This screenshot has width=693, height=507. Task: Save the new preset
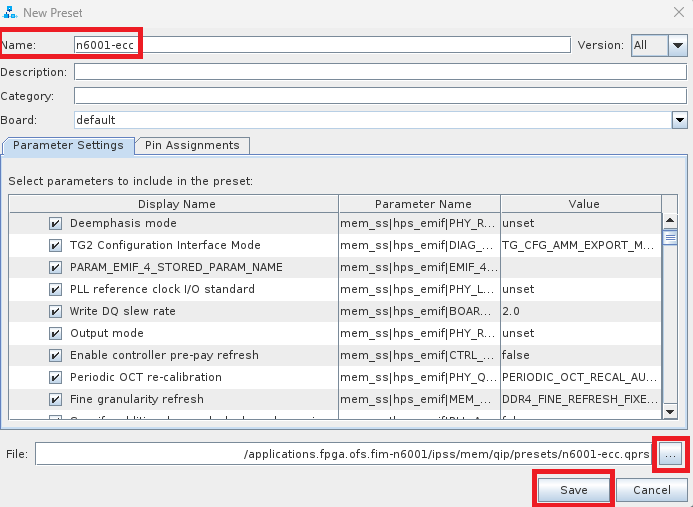[573, 490]
